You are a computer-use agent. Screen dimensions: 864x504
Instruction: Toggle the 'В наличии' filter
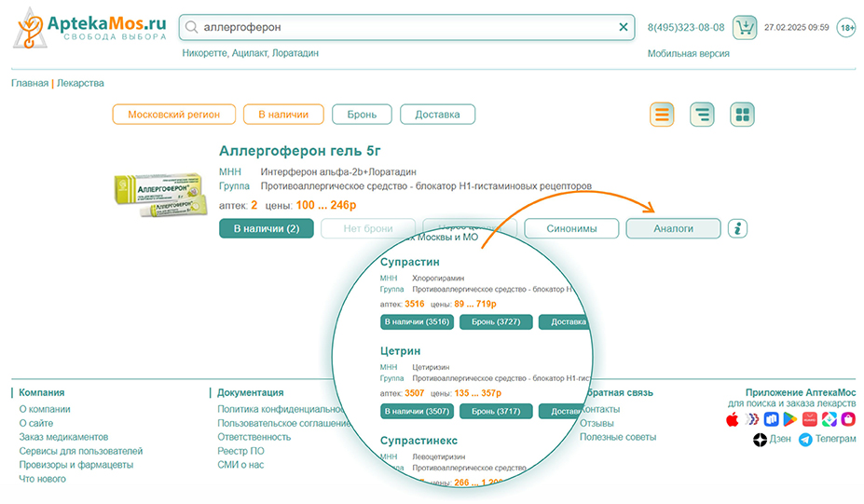pyautogui.click(x=283, y=115)
